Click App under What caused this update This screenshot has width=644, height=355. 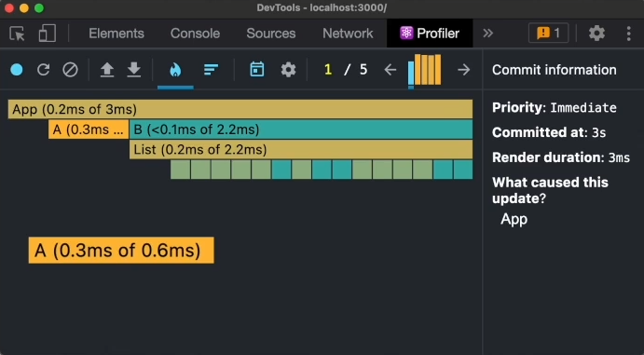[x=514, y=219]
